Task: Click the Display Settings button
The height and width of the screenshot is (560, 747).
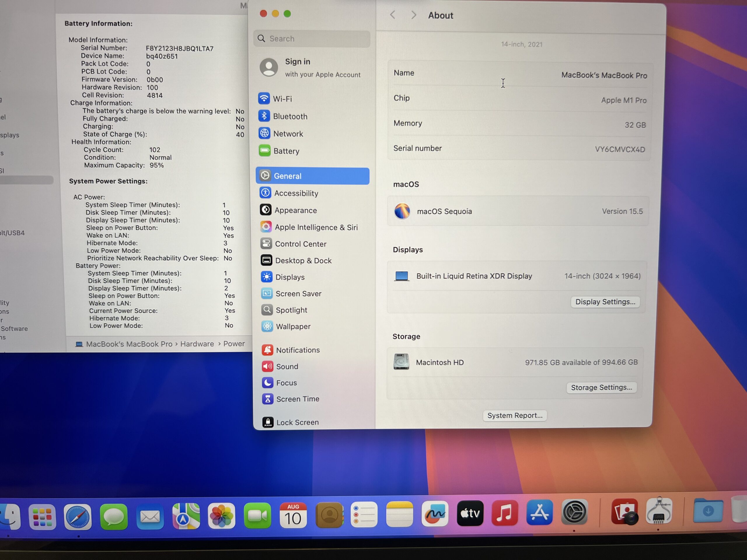Action: point(605,302)
